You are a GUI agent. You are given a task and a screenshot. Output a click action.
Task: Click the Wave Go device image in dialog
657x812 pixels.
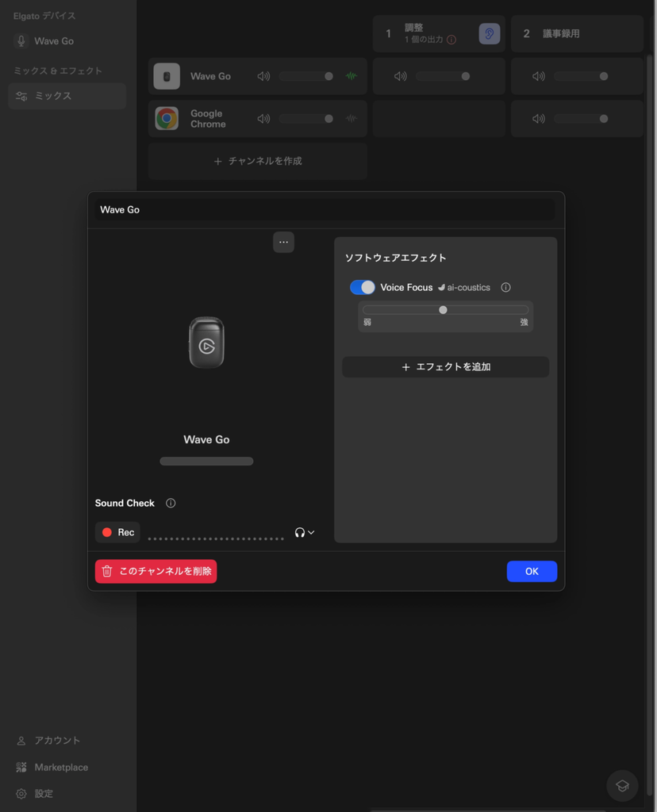206,343
